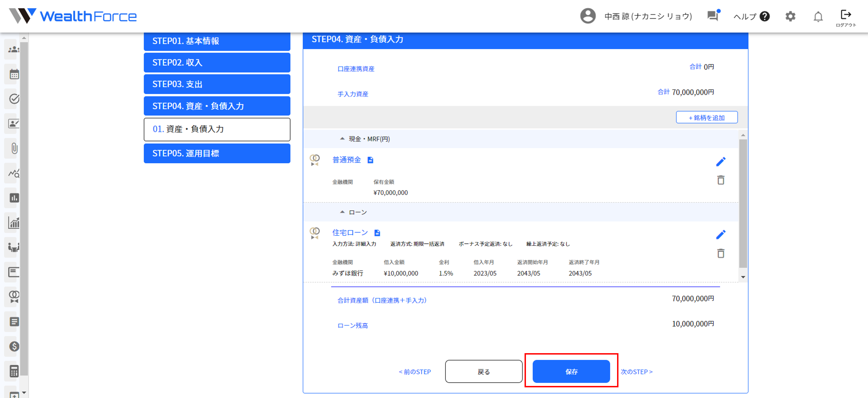Click the 口座連携資産 label
This screenshot has height=398, width=868.
tap(356, 69)
